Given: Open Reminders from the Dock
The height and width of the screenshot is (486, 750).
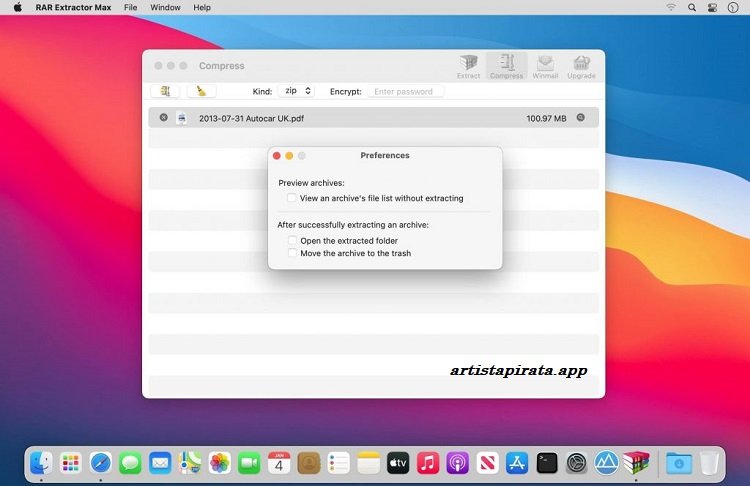Looking at the screenshot, I should tap(338, 463).
